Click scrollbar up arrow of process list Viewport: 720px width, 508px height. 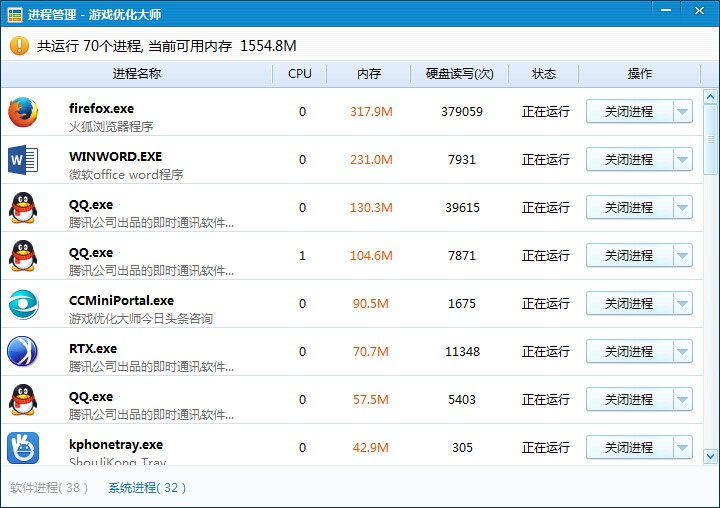pos(710,96)
